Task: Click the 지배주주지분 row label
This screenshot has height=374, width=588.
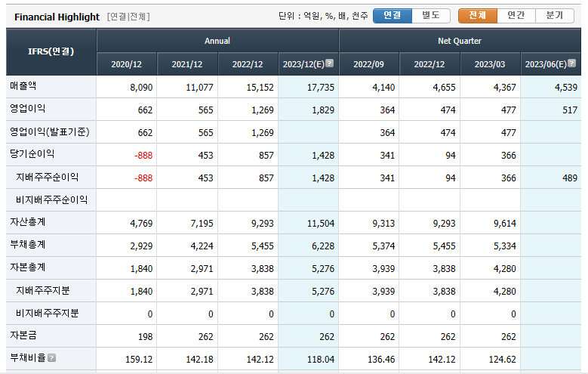Action: tap(43, 291)
